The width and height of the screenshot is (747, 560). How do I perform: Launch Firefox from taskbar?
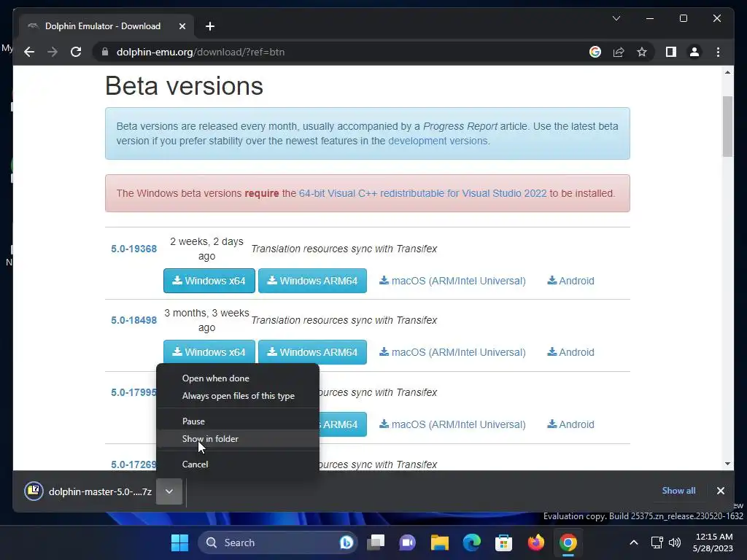(x=536, y=542)
